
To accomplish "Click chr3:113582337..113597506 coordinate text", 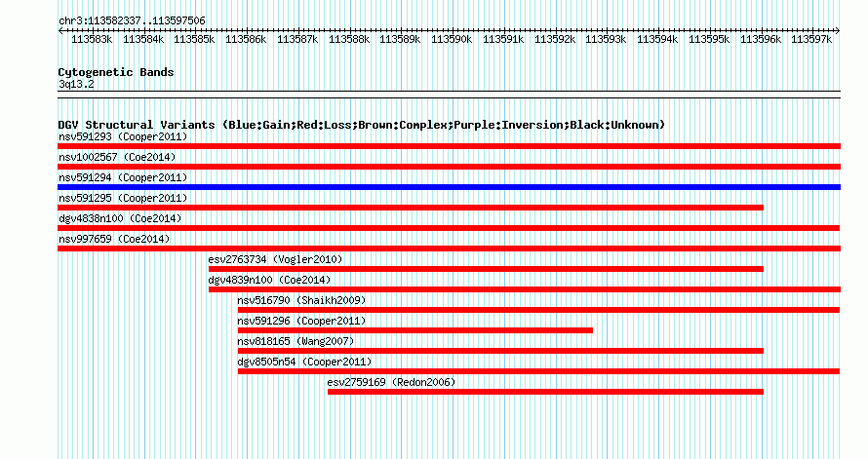I will coord(132,20).
